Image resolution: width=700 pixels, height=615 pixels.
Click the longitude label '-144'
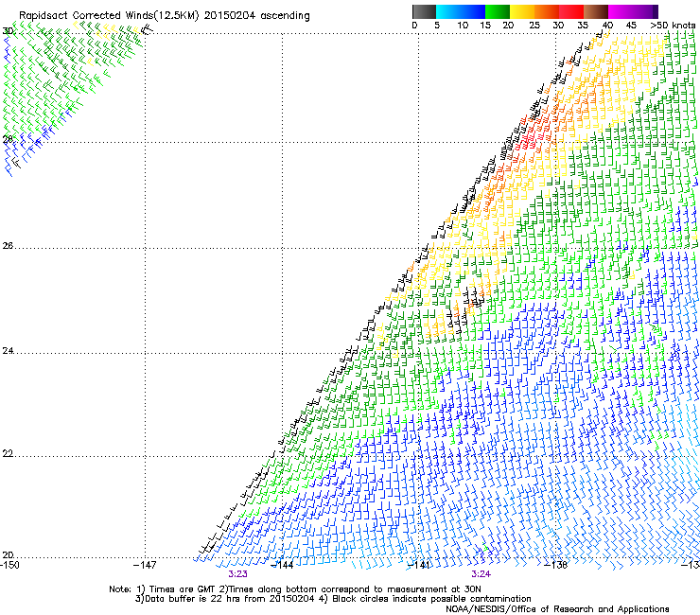pyautogui.click(x=282, y=565)
